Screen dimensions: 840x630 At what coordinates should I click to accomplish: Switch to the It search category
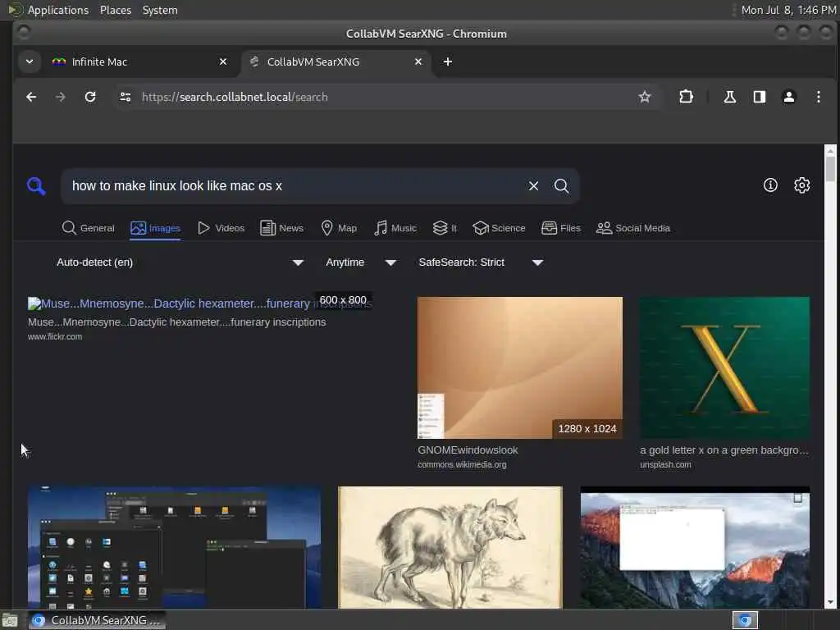point(445,228)
